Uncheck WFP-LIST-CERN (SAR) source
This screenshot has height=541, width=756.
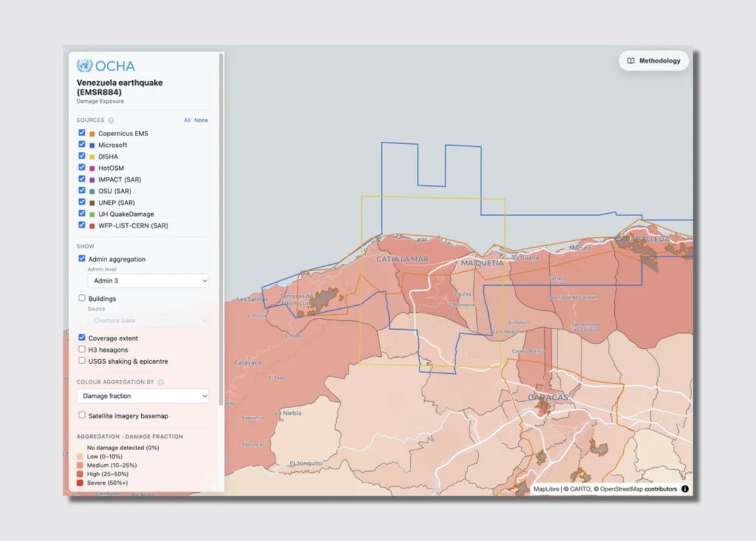[x=82, y=225]
